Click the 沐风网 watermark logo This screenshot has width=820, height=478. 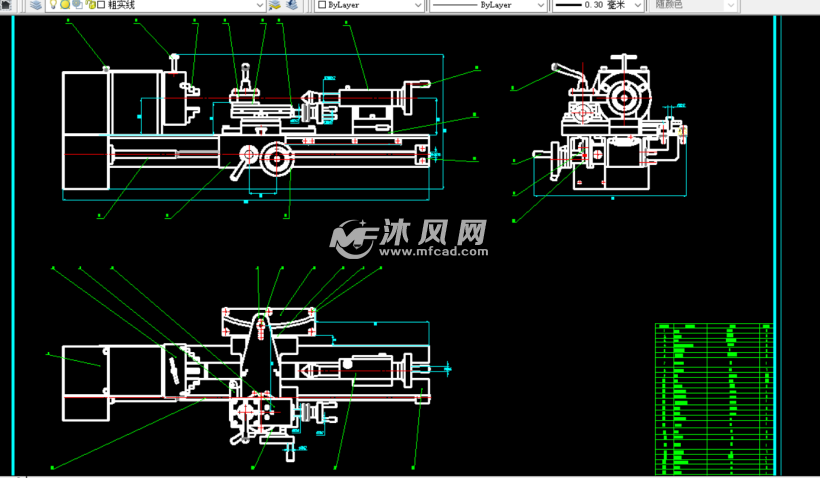pyautogui.click(x=410, y=233)
